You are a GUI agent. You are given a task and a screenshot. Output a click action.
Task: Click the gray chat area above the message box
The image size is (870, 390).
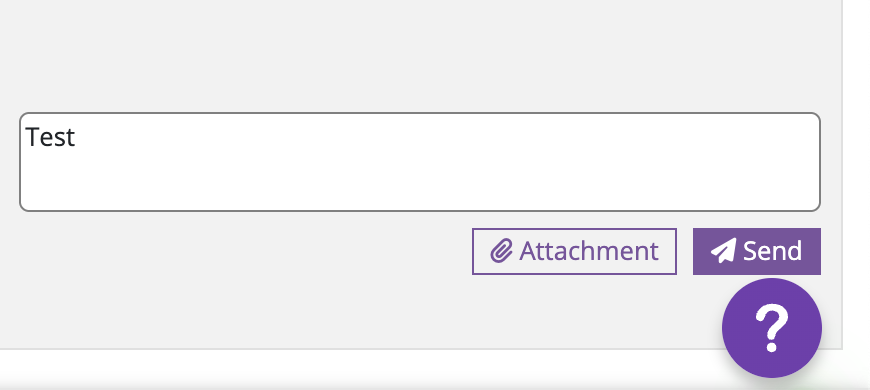click(420, 55)
